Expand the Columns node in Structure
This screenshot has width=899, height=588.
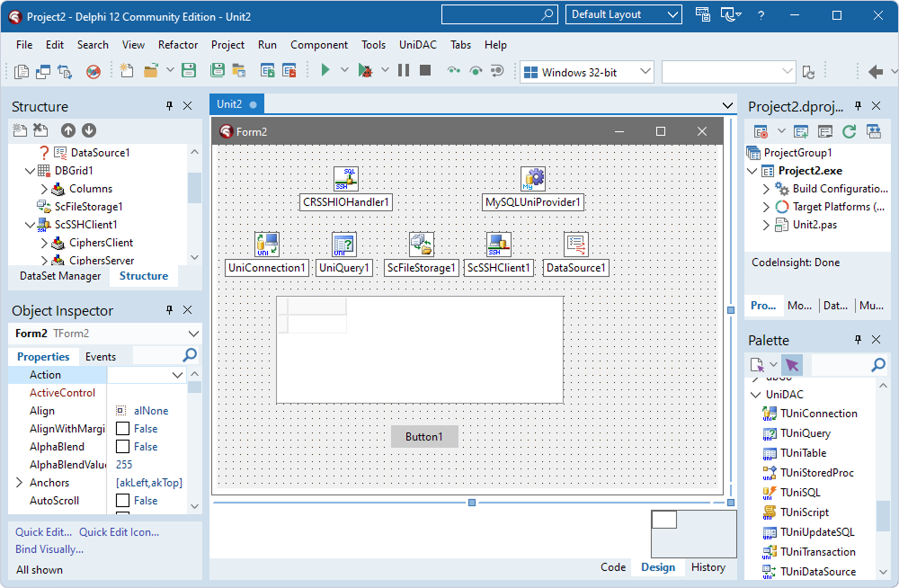(x=44, y=189)
